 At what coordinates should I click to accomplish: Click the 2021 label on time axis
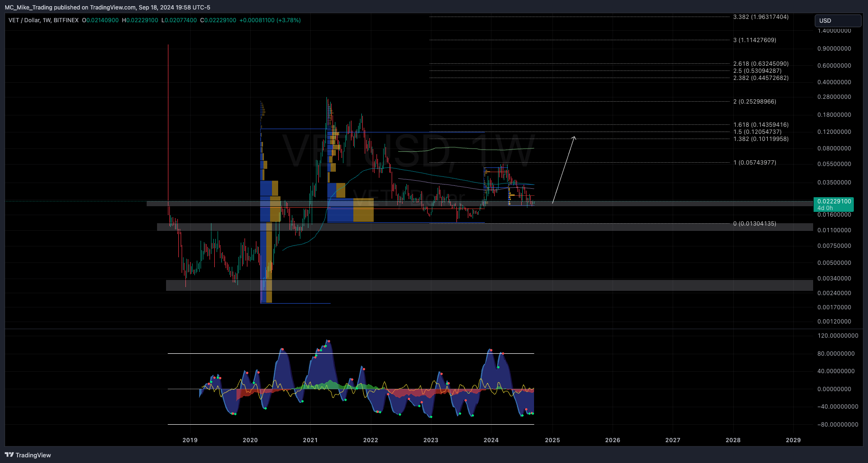point(310,440)
